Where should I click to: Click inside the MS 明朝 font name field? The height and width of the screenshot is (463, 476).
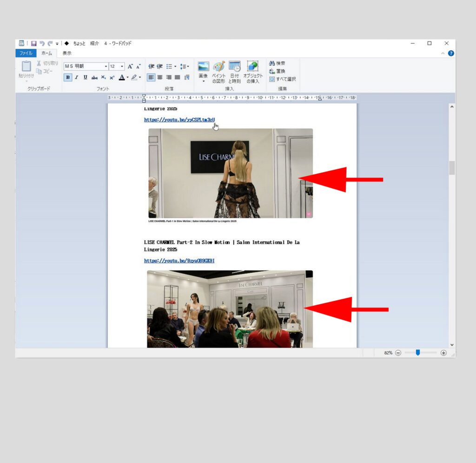coord(84,66)
